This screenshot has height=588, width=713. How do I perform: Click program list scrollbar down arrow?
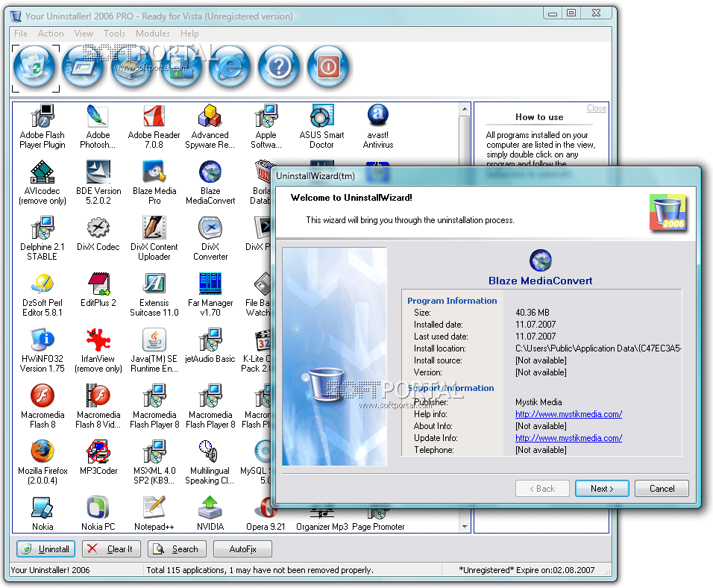(464, 526)
